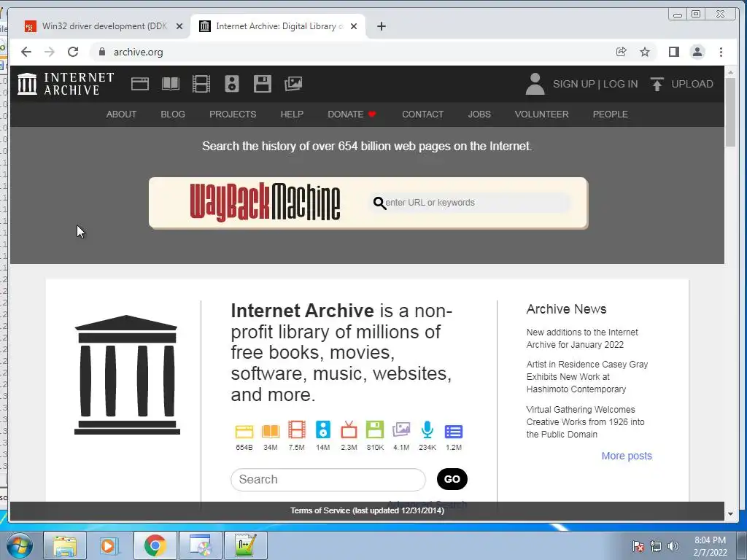Open More posts link
This screenshot has width=747, height=560.
point(627,456)
